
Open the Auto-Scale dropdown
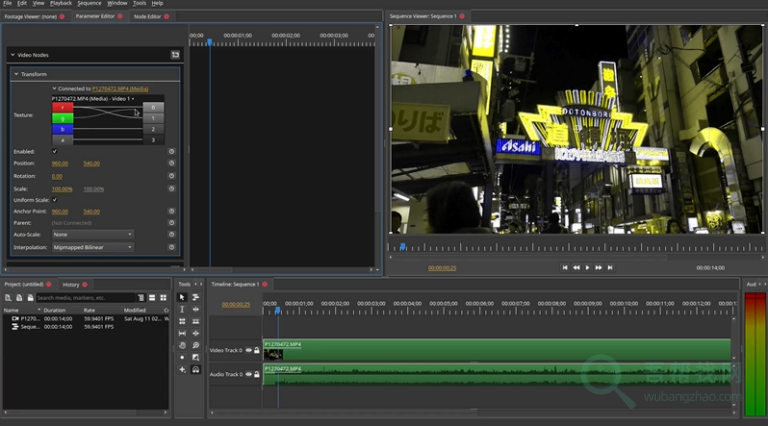92,235
